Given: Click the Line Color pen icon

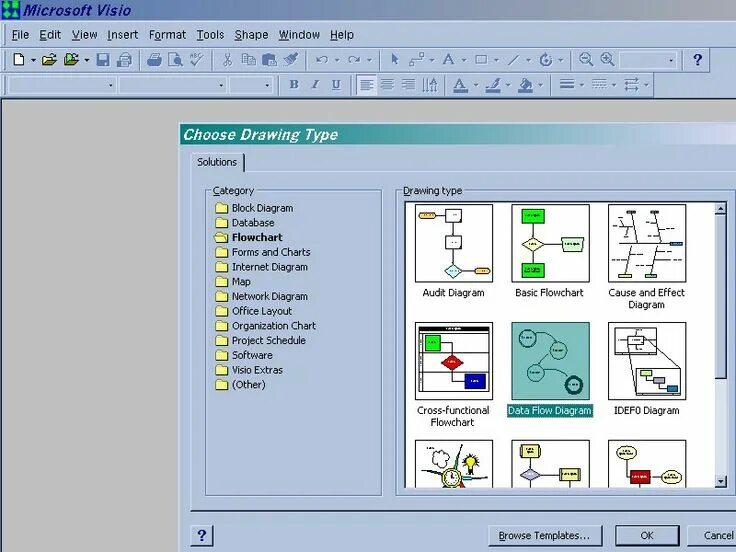Looking at the screenshot, I should (492, 85).
